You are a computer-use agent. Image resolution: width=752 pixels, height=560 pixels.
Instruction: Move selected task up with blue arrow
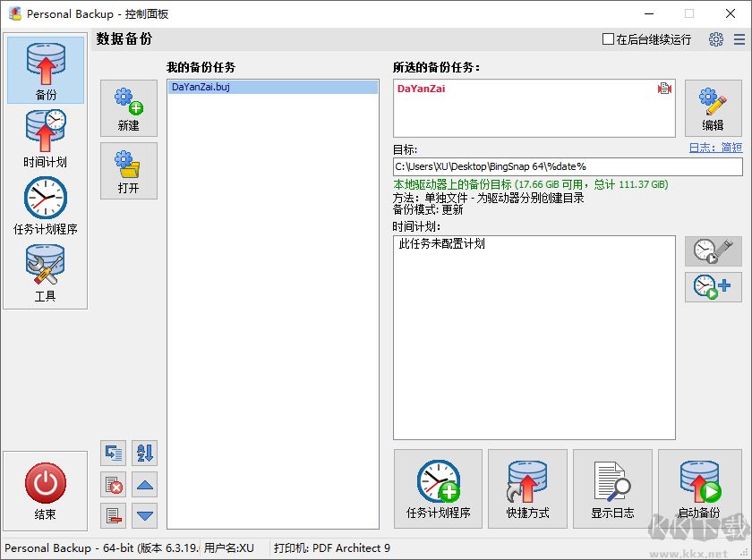(144, 485)
